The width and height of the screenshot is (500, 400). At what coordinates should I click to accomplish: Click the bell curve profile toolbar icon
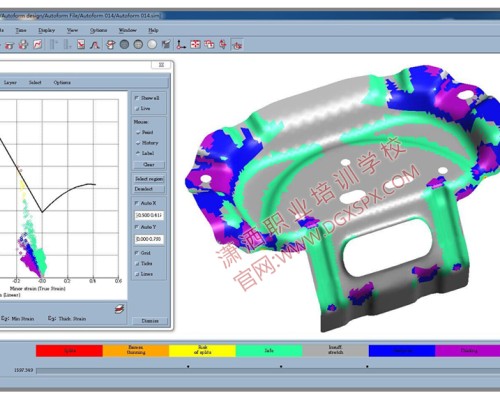click(95, 44)
